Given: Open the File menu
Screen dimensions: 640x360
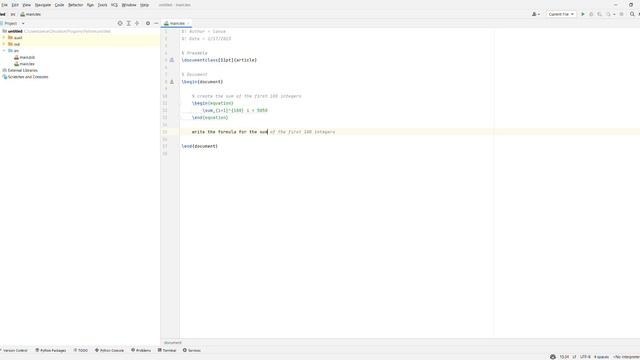Looking at the screenshot, I should pyautogui.click(x=4, y=5).
